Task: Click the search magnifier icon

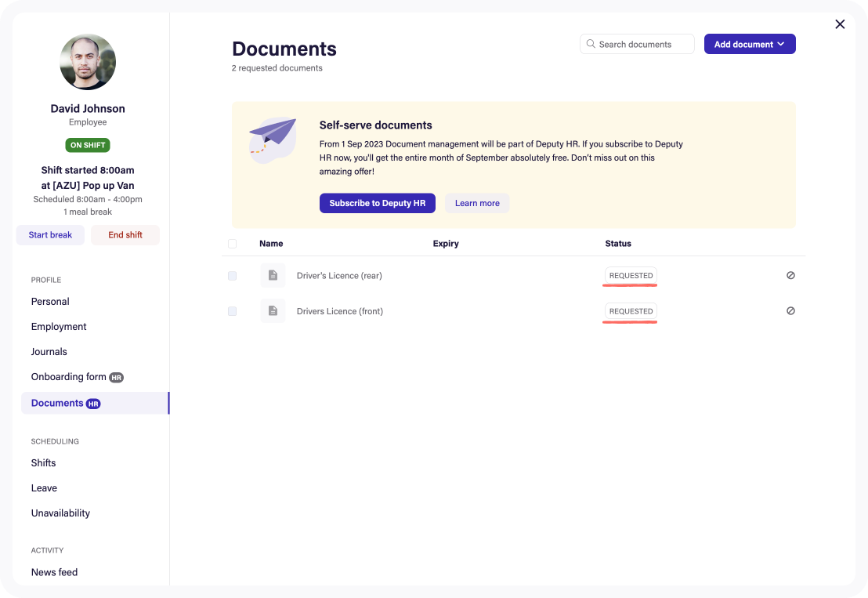Action: [x=591, y=44]
